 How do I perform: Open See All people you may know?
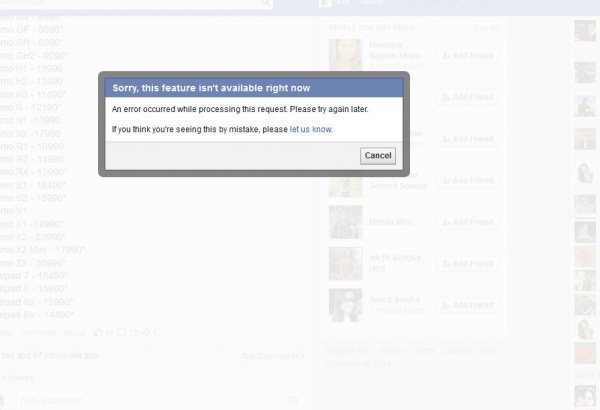486,28
